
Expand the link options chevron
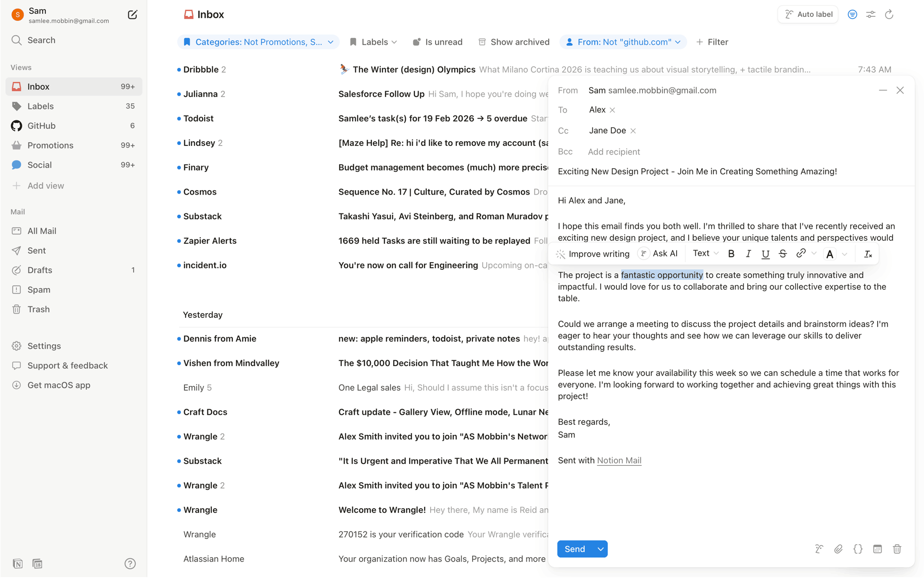(814, 253)
